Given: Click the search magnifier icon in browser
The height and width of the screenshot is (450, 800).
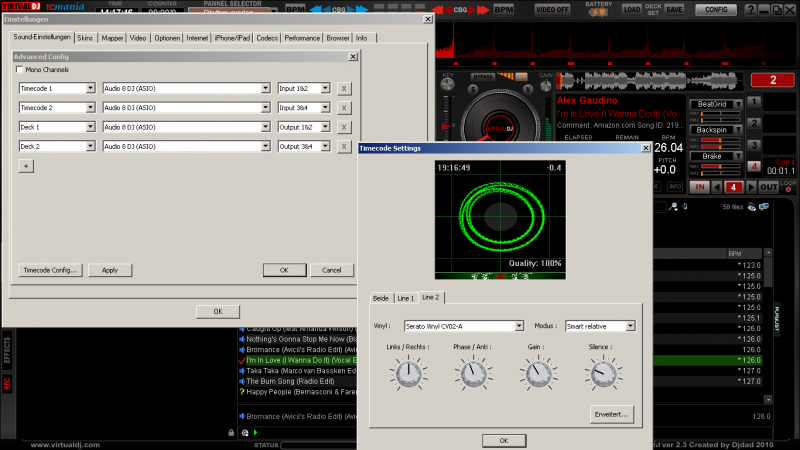Looking at the screenshot, I should pos(674,207).
